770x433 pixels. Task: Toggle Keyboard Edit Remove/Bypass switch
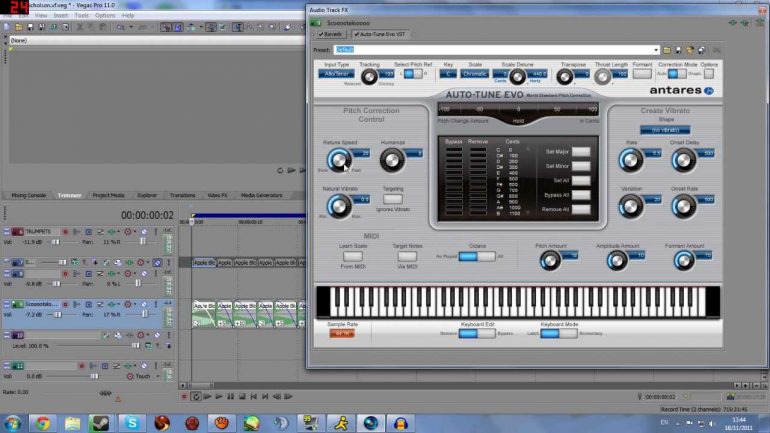coord(477,333)
